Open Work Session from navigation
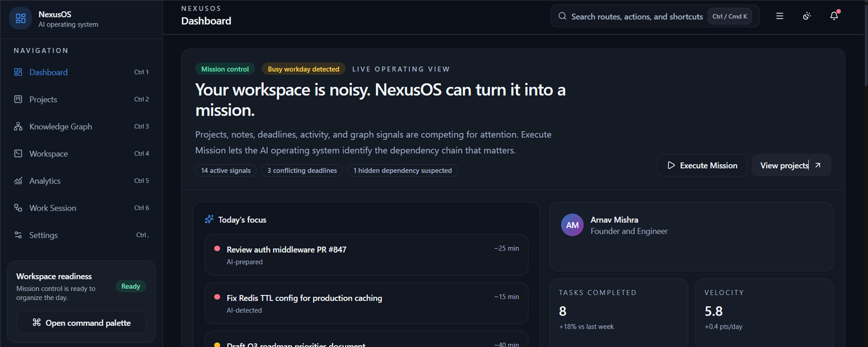Viewport: 868px width, 347px height. pos(81,208)
